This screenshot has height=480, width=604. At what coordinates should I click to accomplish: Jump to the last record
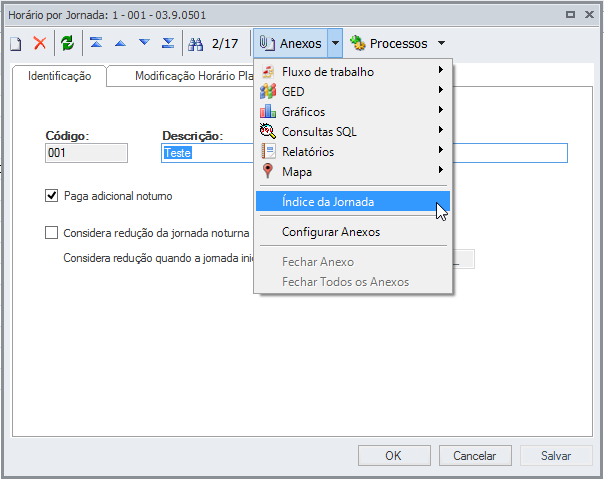(168, 43)
